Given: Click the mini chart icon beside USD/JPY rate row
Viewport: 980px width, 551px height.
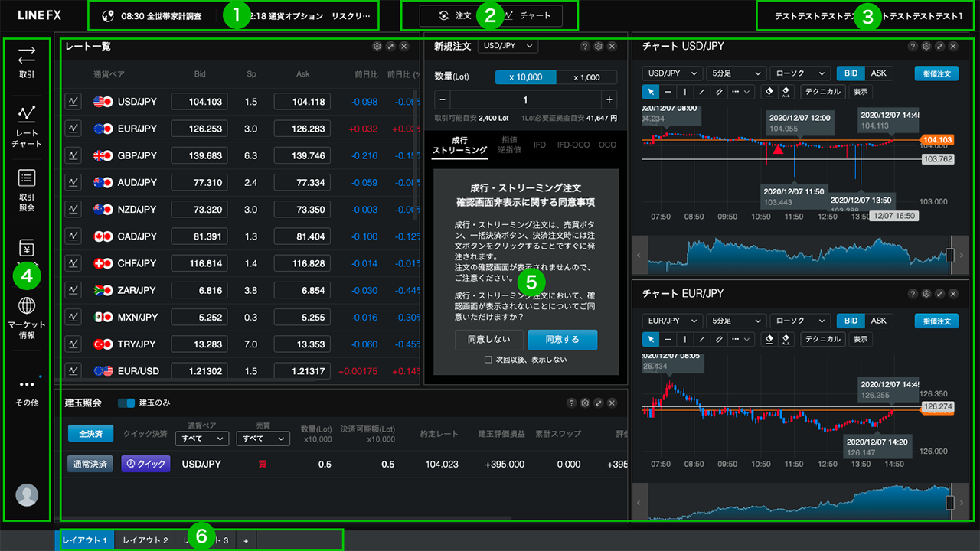Looking at the screenshot, I should coord(73,101).
